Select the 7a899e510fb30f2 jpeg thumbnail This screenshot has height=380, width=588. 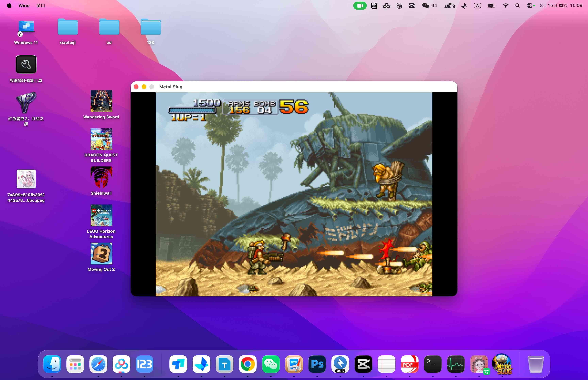(x=26, y=179)
